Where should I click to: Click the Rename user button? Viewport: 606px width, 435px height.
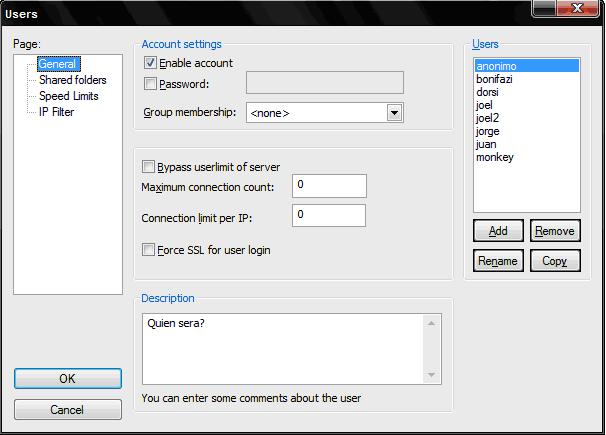coord(498,261)
